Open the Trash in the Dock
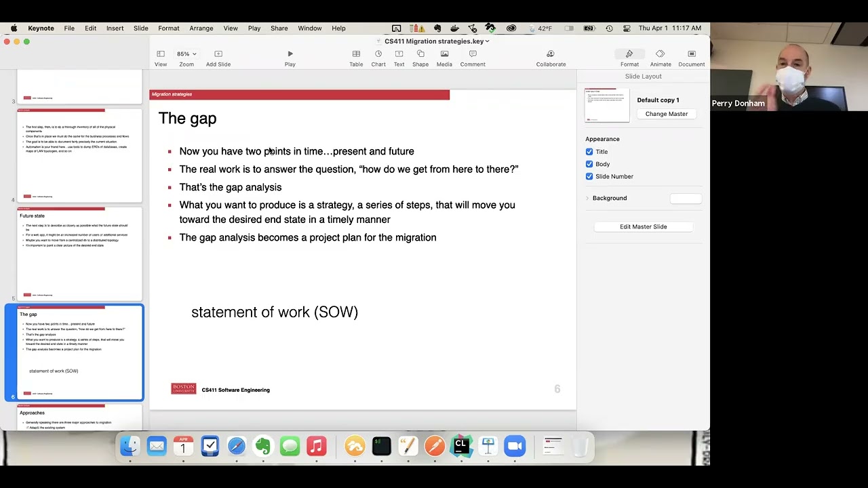Screen dimensions: 868x488 pos(580,446)
